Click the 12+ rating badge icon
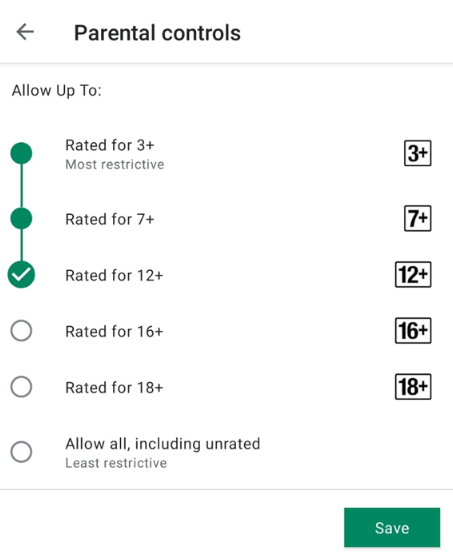 [413, 275]
